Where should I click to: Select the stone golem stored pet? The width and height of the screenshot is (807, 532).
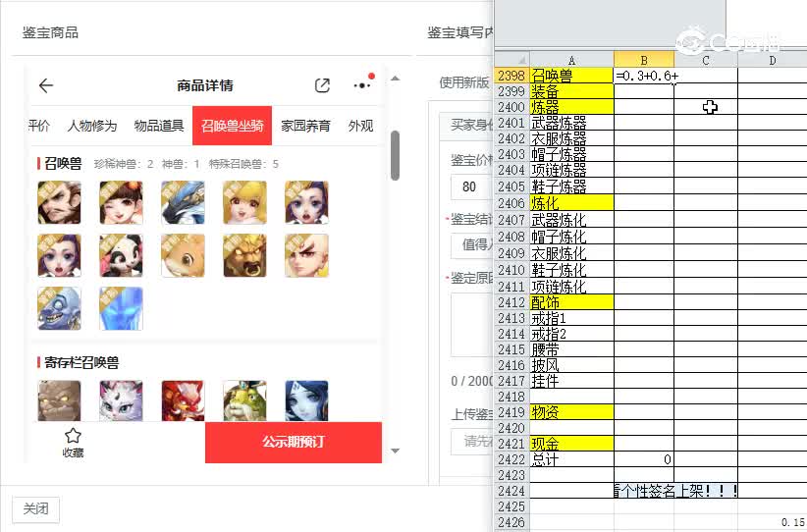coord(59,400)
